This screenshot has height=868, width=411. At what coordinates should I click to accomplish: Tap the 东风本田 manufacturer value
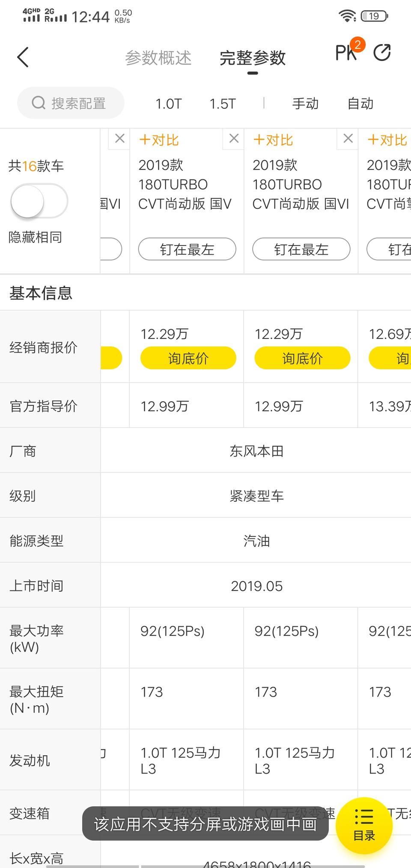(x=256, y=451)
